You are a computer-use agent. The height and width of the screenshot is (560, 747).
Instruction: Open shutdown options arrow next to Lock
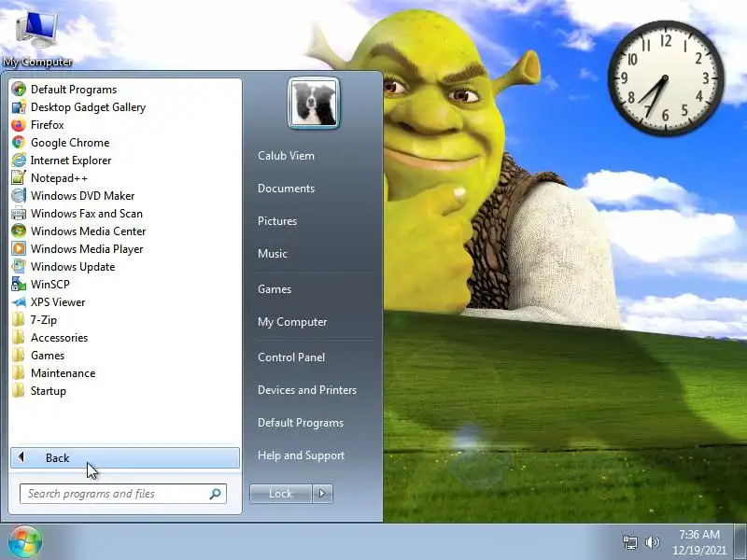pos(322,494)
